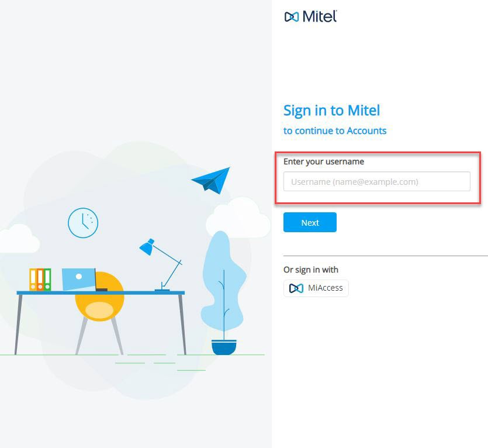Click the Mitel logo at the top
Image resolution: width=488 pixels, height=448 pixels.
point(311,17)
